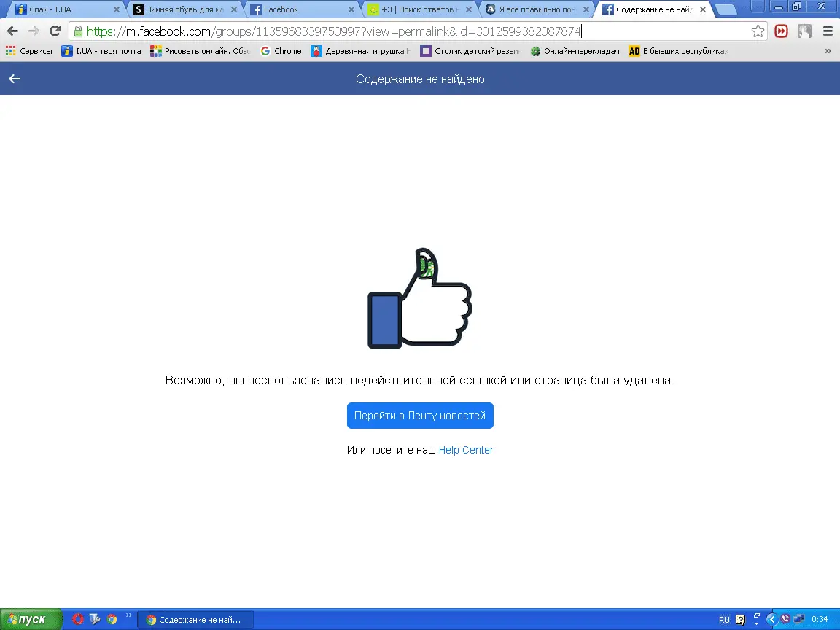Bookmark this page via the star icon
The height and width of the screenshot is (630, 840).
point(758,31)
